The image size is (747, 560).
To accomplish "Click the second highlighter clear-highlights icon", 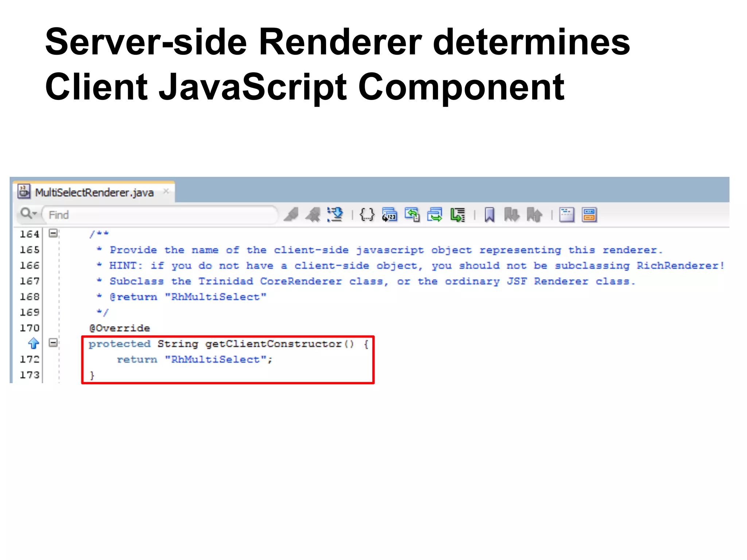I will pyautogui.click(x=313, y=214).
